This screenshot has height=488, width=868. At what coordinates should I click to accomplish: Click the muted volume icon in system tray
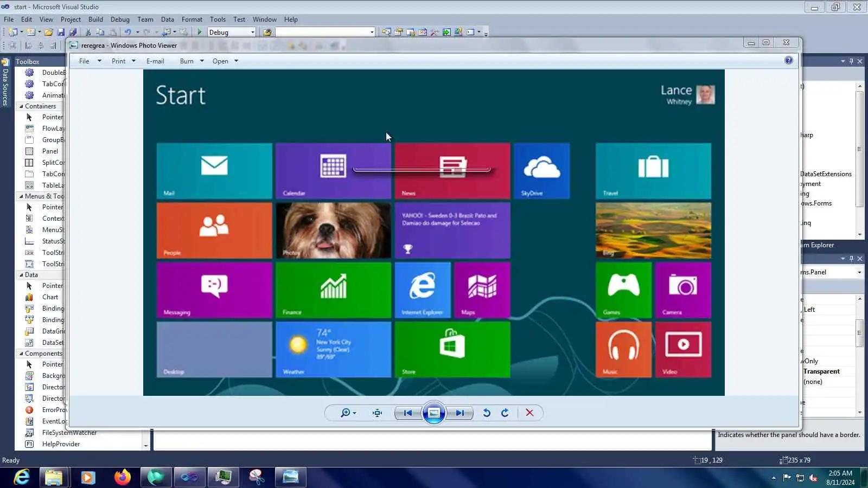click(x=813, y=478)
